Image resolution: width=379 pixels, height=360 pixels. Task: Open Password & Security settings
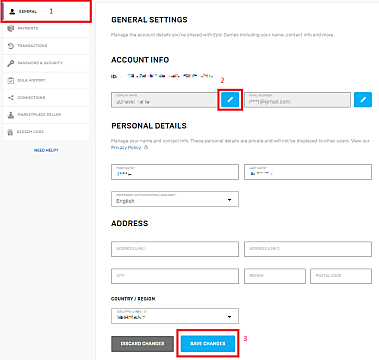click(x=46, y=63)
